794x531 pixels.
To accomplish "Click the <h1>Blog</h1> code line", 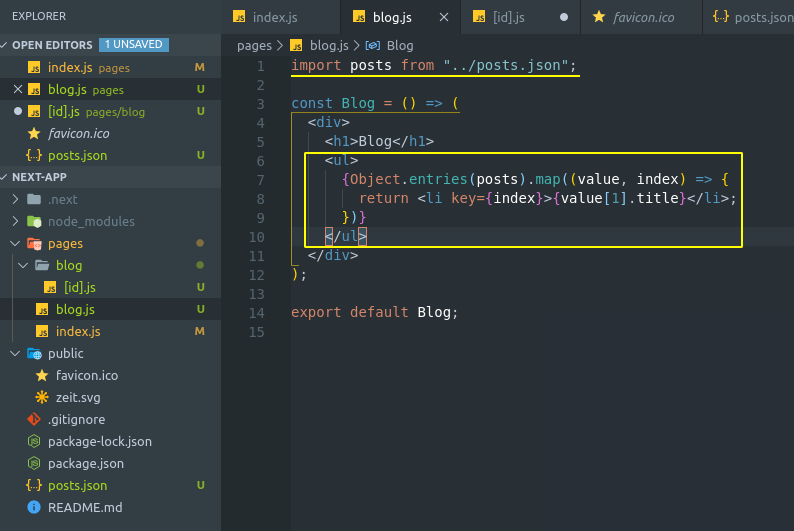I will [379, 141].
